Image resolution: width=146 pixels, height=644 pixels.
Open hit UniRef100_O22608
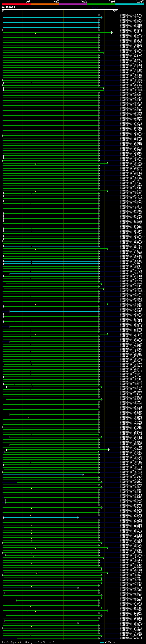tap(131, 17)
